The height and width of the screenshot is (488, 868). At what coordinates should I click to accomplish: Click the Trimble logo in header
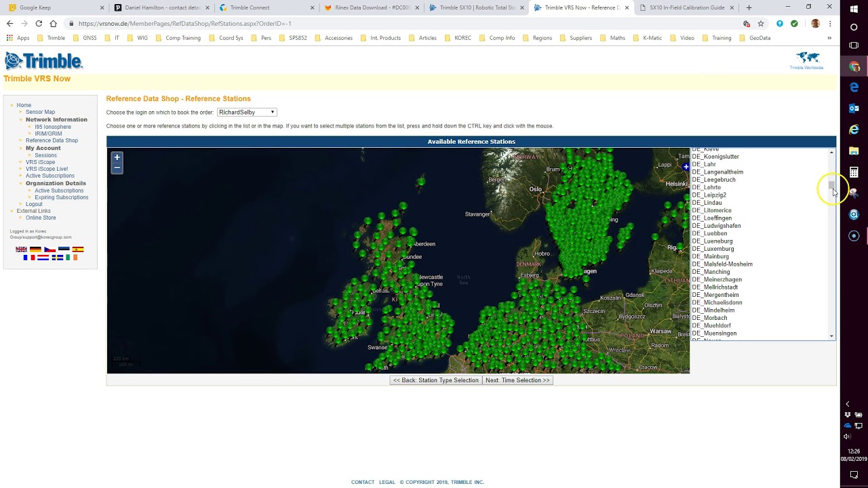point(43,61)
